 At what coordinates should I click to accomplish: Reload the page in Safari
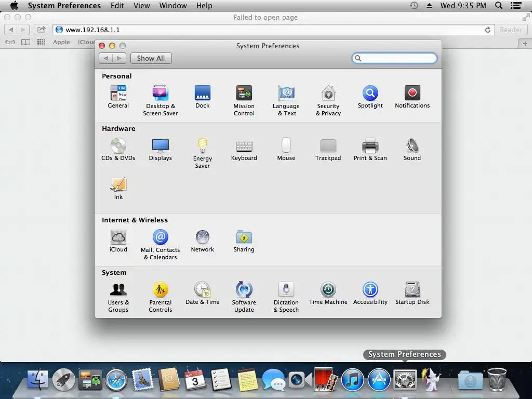click(487, 30)
